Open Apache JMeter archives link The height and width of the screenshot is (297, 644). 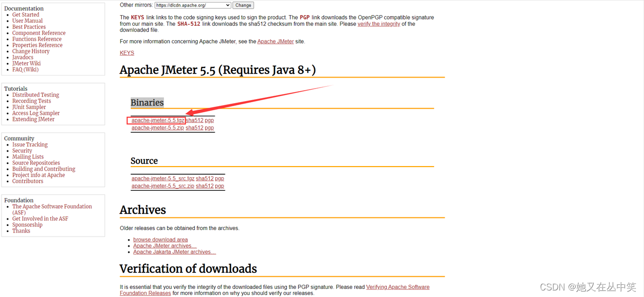click(x=165, y=246)
